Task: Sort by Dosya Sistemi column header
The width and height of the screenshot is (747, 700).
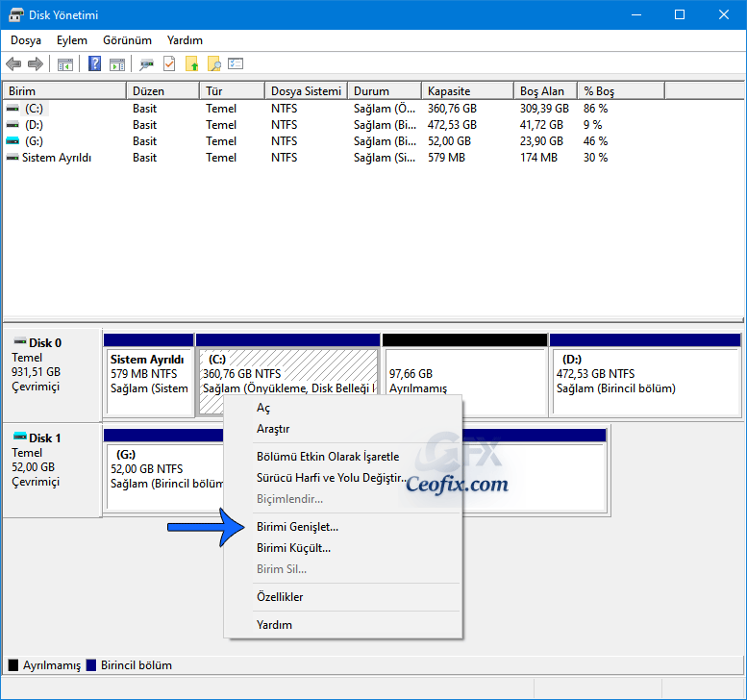Action: [x=307, y=91]
